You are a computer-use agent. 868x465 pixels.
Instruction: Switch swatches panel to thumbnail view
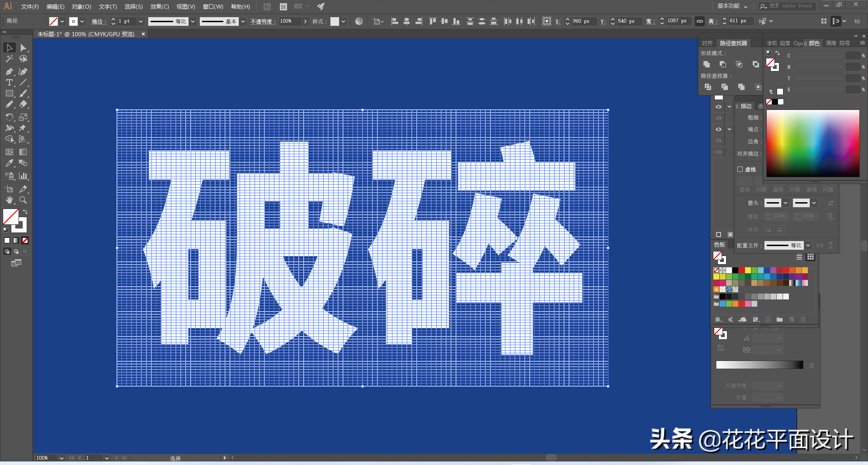pyautogui.click(x=811, y=257)
